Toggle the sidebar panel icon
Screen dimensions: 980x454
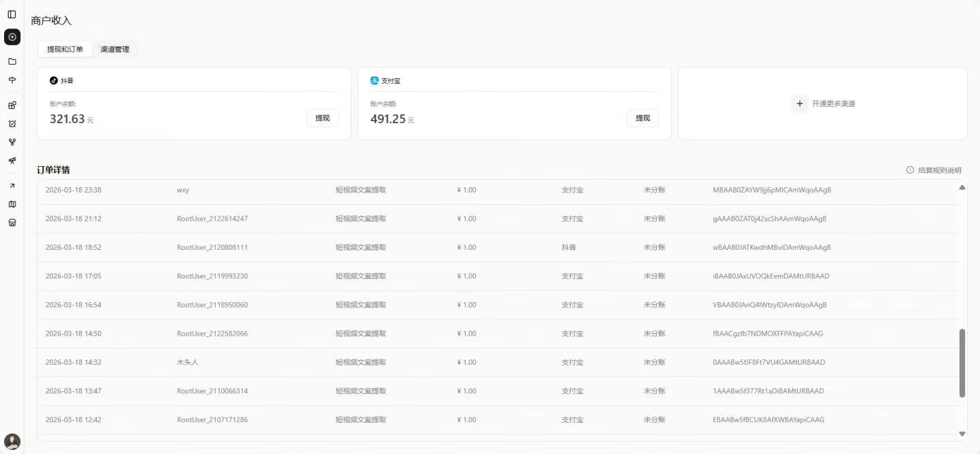coord(12,14)
